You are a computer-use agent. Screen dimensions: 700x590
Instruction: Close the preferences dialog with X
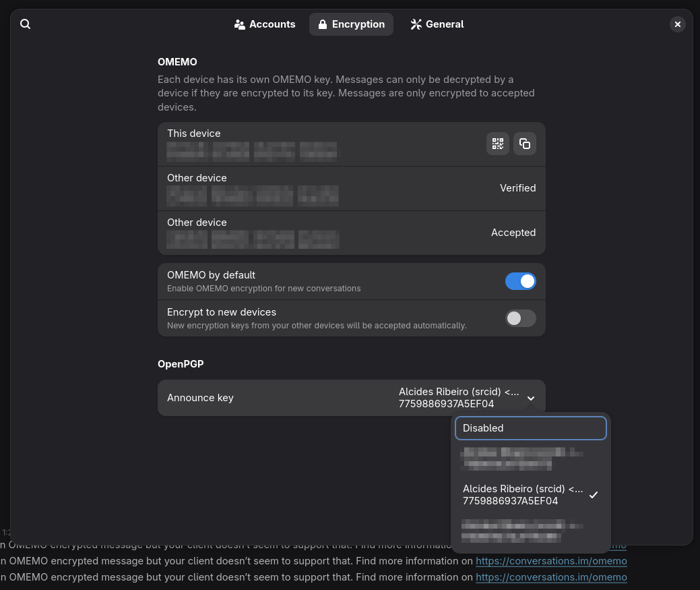677,24
